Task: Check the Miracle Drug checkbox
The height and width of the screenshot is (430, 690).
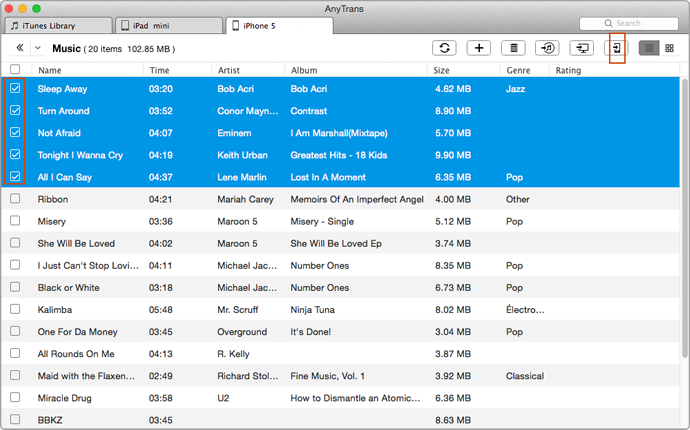Action: (15, 397)
